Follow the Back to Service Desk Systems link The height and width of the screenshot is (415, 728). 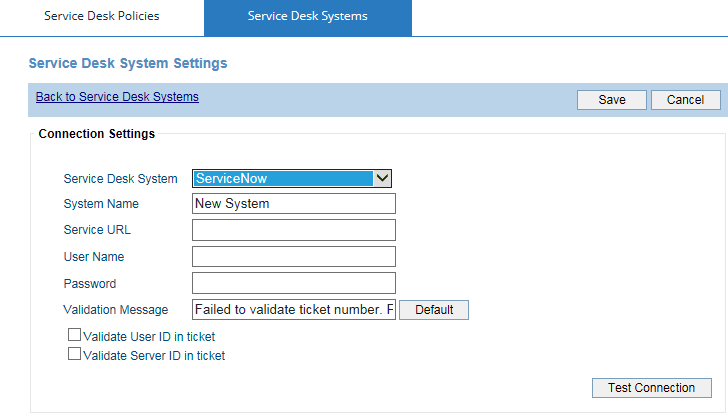click(x=117, y=97)
